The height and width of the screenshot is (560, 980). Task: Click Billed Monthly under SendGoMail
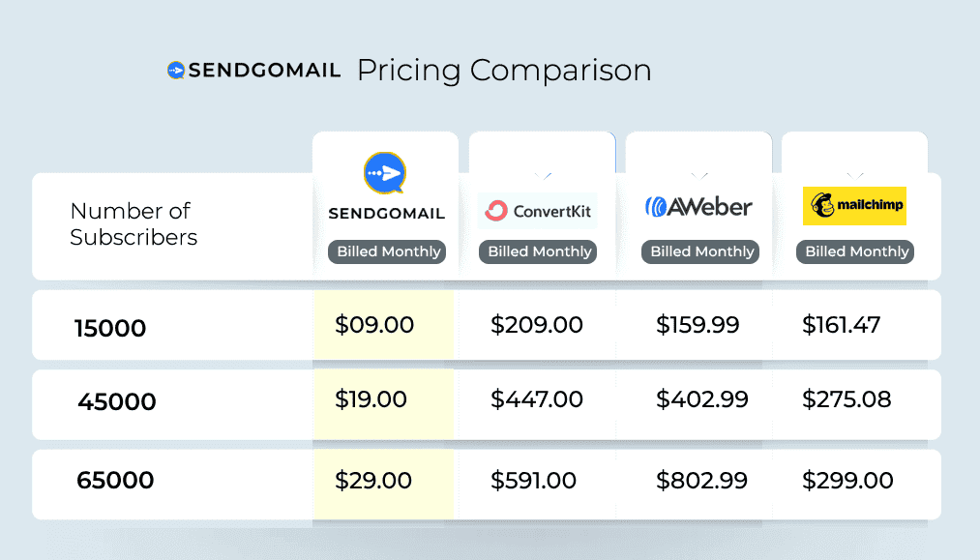(387, 251)
